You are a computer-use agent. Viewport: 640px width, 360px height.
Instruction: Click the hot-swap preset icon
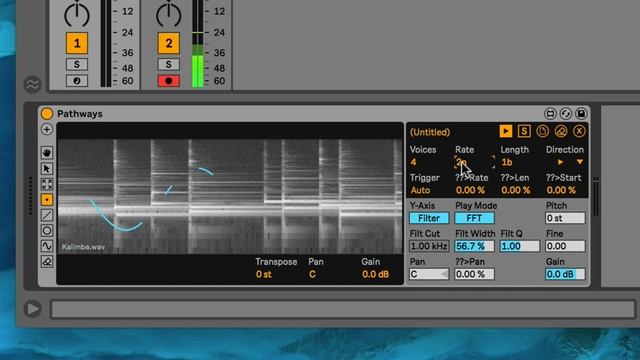(566, 113)
